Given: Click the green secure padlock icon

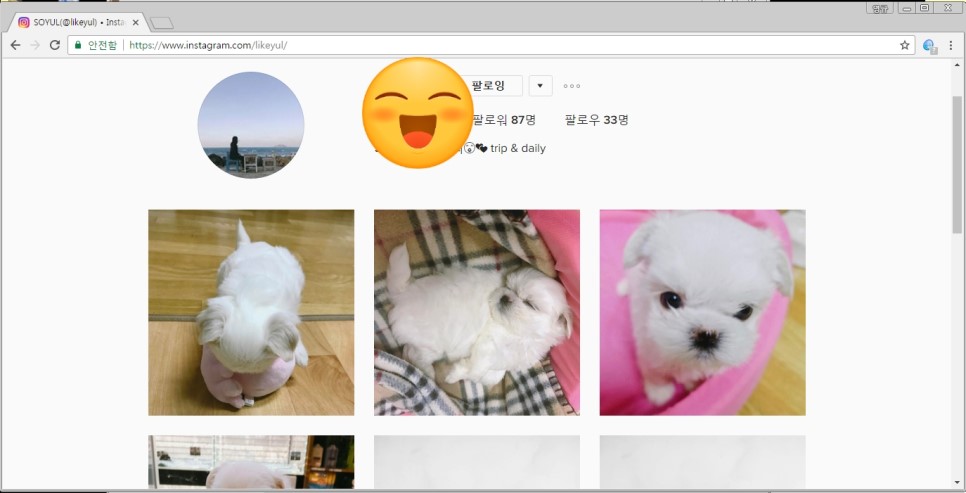Looking at the screenshot, I should coord(78,45).
